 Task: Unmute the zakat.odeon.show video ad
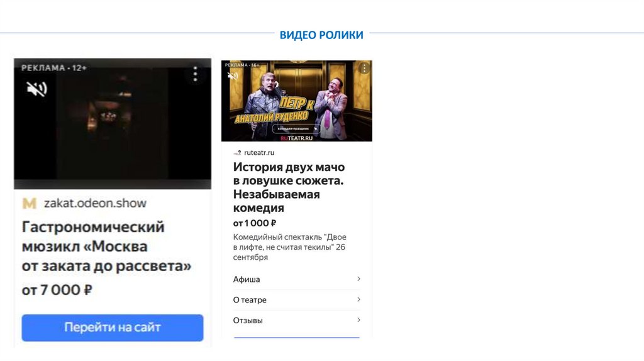[x=37, y=89]
